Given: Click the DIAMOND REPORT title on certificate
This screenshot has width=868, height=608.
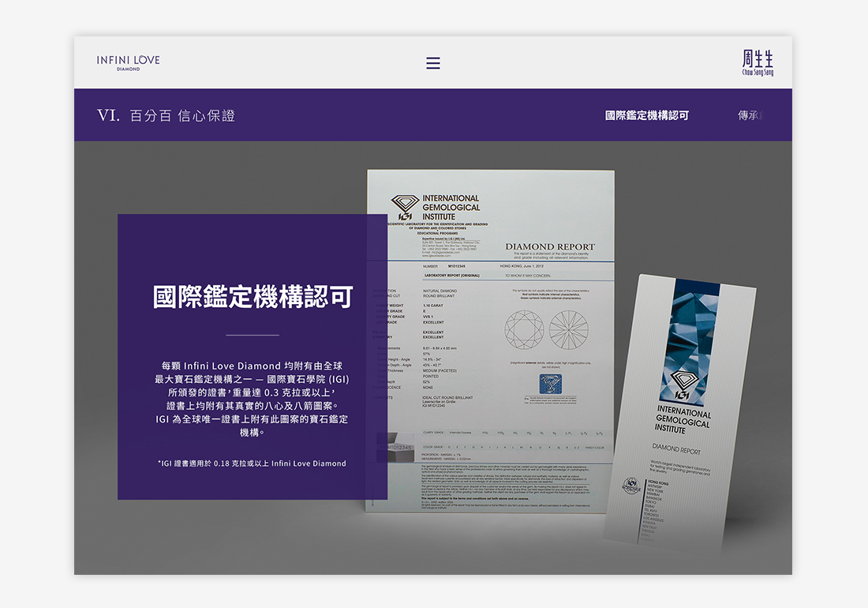Looking at the screenshot, I should (x=550, y=246).
